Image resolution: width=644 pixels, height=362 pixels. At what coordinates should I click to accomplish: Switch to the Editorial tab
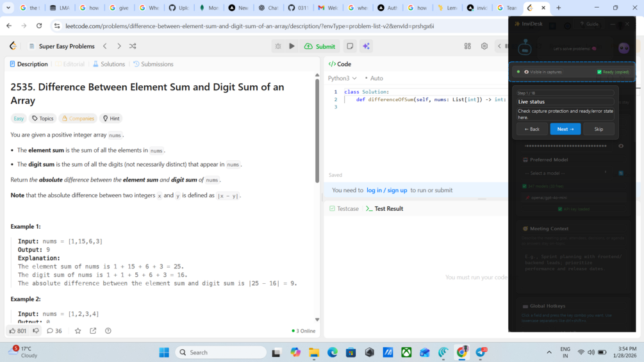click(x=70, y=64)
